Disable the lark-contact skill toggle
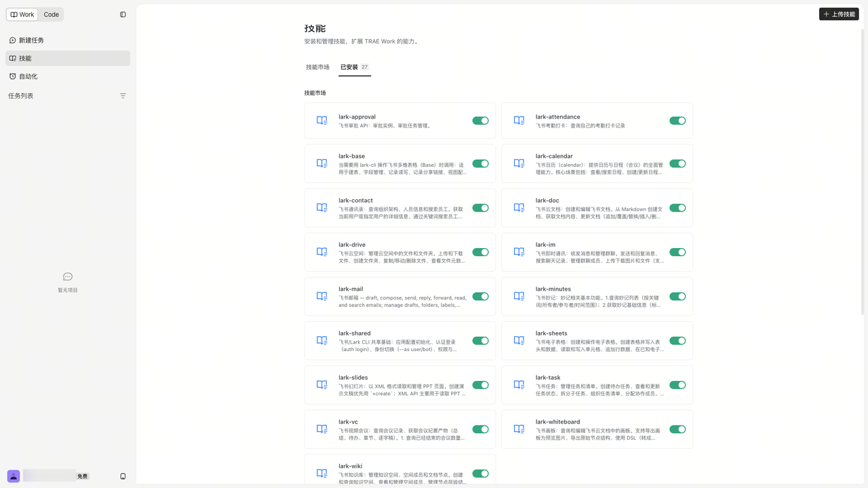 481,208
